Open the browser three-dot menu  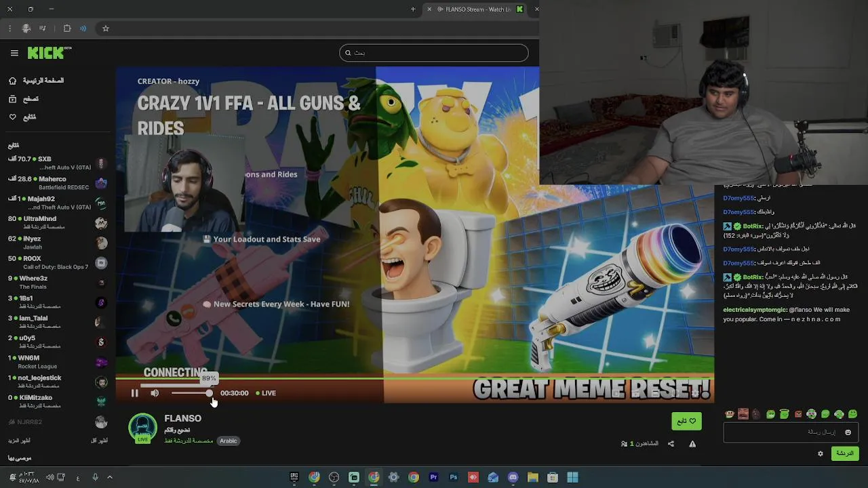point(9,28)
